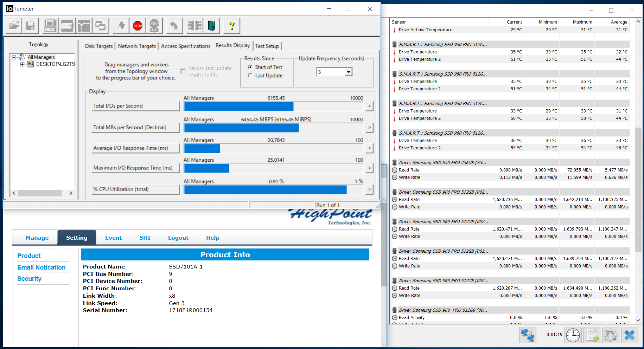Open the Security sidebar link

point(30,279)
